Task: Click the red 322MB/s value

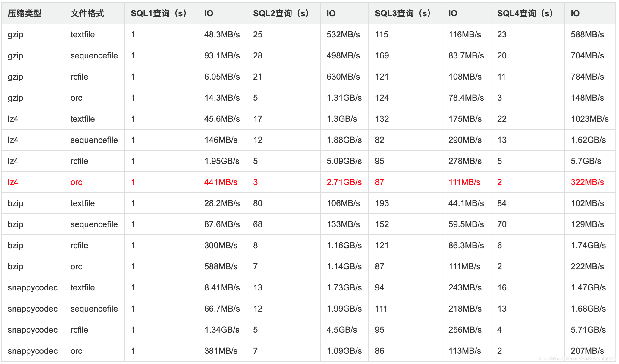Action: pyautogui.click(x=587, y=182)
